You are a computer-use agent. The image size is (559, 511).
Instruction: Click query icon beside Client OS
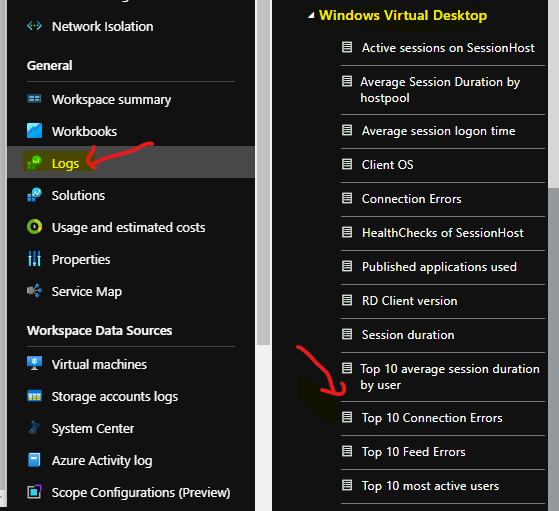(347, 164)
